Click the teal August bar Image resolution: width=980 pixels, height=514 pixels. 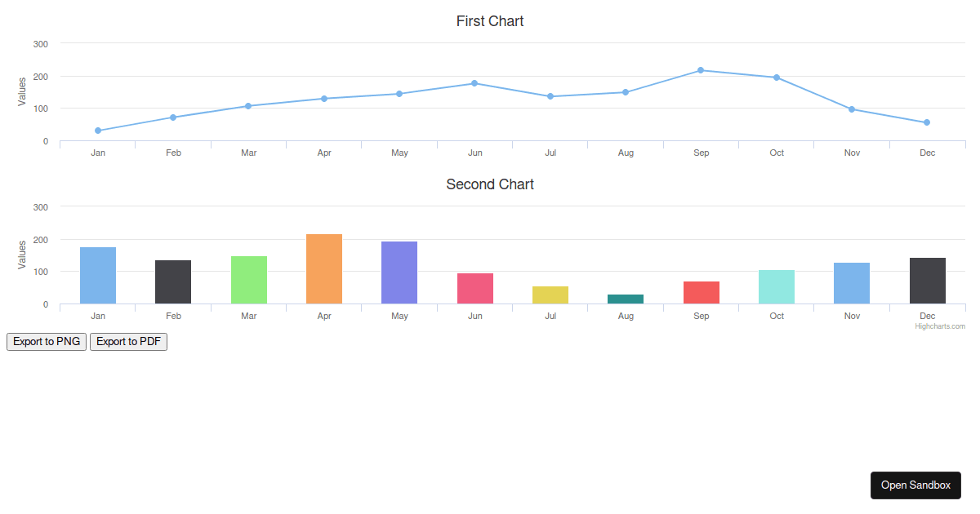click(x=626, y=299)
